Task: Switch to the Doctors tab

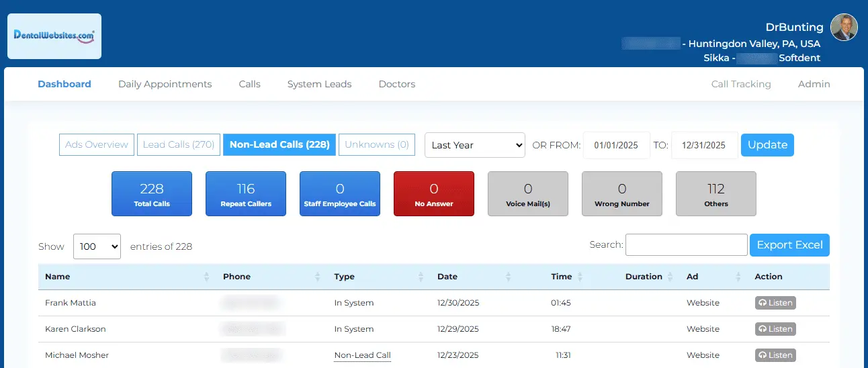Action: 397,84
